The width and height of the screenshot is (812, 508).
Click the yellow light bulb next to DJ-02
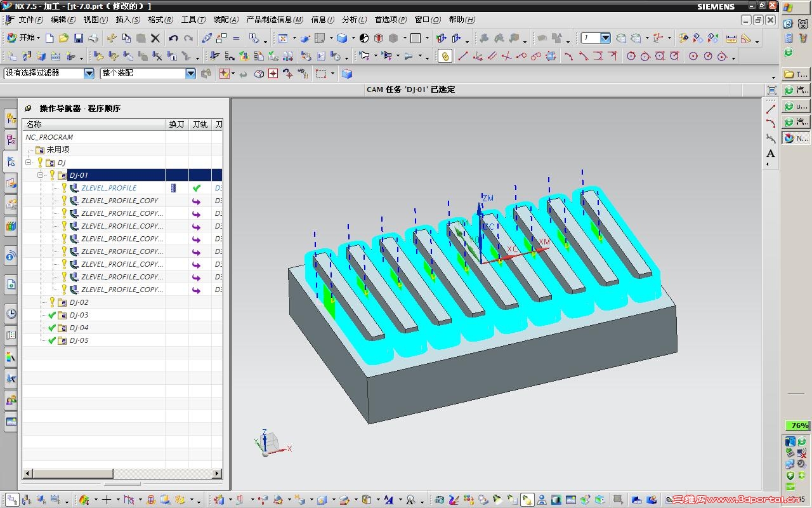coord(52,302)
